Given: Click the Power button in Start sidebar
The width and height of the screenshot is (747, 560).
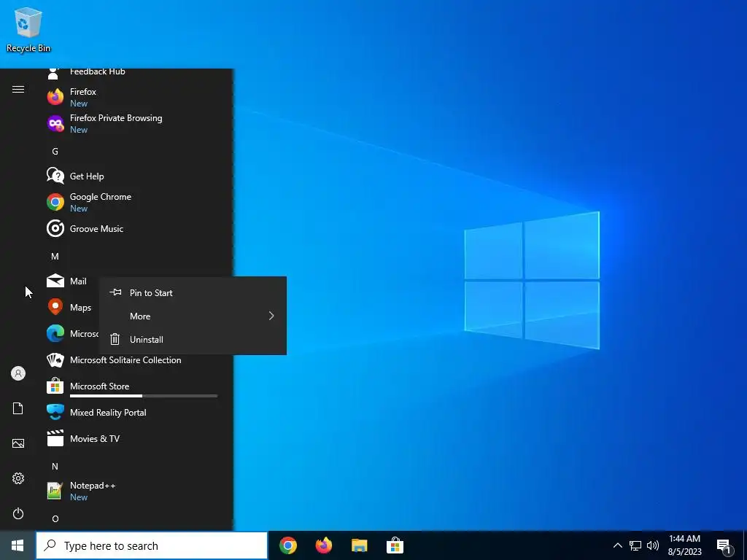Looking at the screenshot, I should (x=18, y=513).
